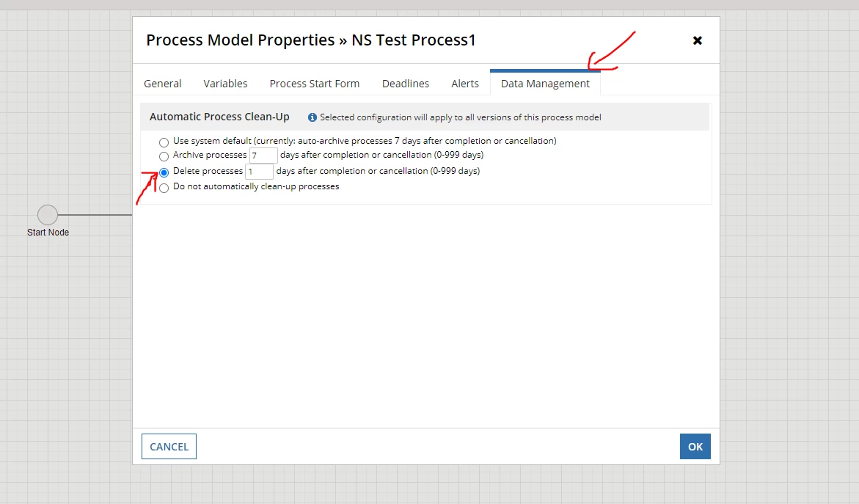This screenshot has height=504, width=859.
Task: Select the Archive processes radio button
Action: [164, 157]
